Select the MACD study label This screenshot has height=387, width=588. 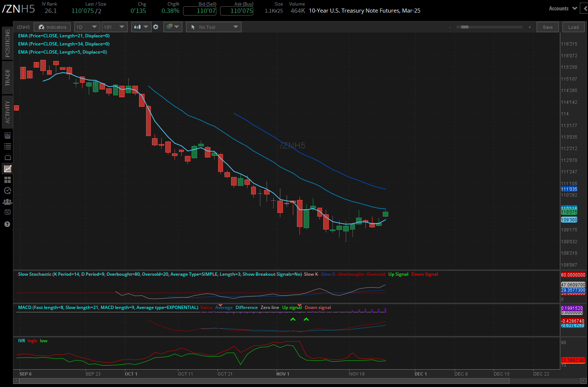(x=108, y=308)
